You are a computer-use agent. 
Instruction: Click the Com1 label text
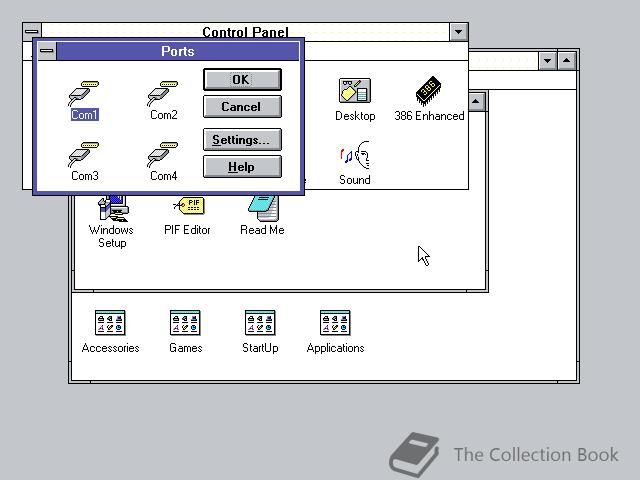pos(84,115)
